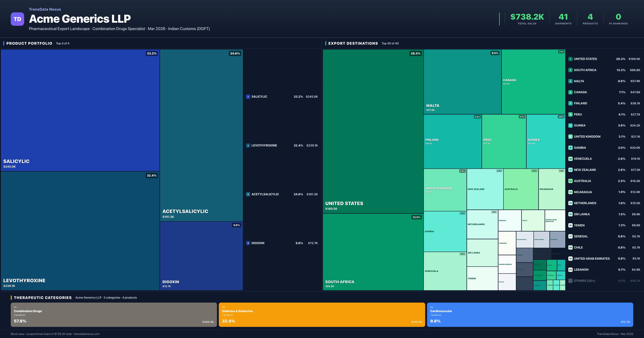The width and height of the screenshot is (644, 338).
Task: Open the Cardiovascular category card
Action: pyautogui.click(x=530, y=315)
